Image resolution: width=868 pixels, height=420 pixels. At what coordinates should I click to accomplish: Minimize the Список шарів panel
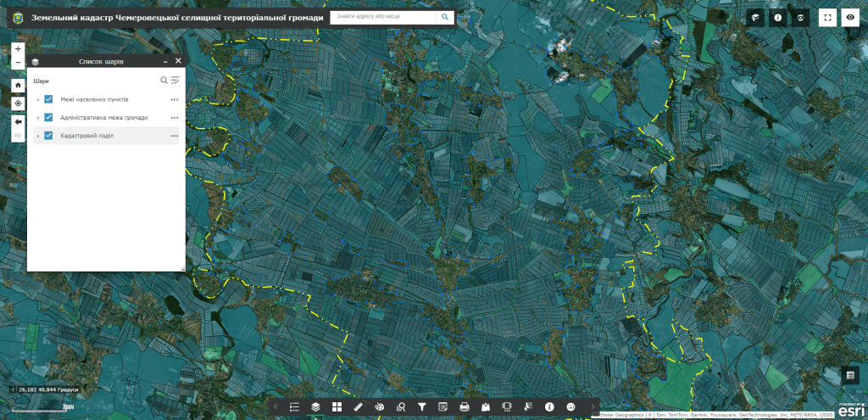click(165, 61)
